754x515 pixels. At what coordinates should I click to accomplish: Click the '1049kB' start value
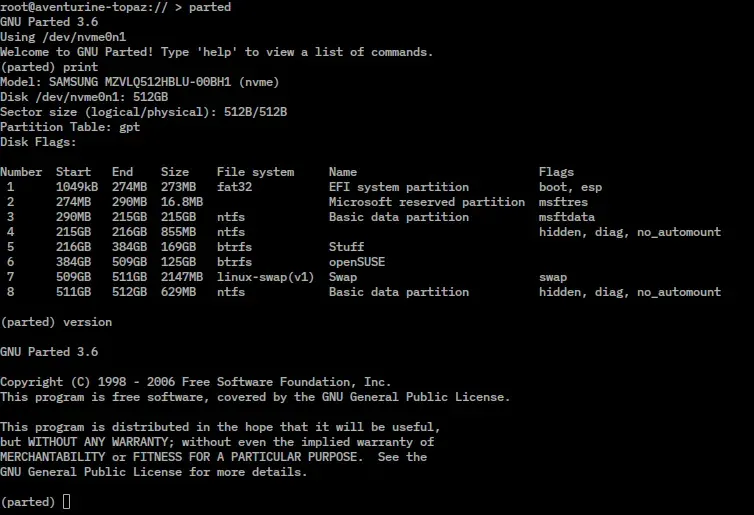click(x=77, y=187)
